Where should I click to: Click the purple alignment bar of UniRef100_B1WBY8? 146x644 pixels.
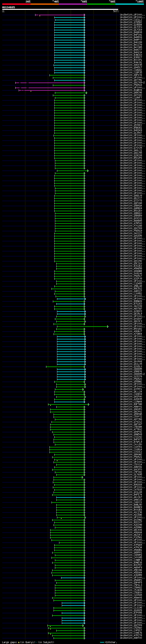(52, 90)
